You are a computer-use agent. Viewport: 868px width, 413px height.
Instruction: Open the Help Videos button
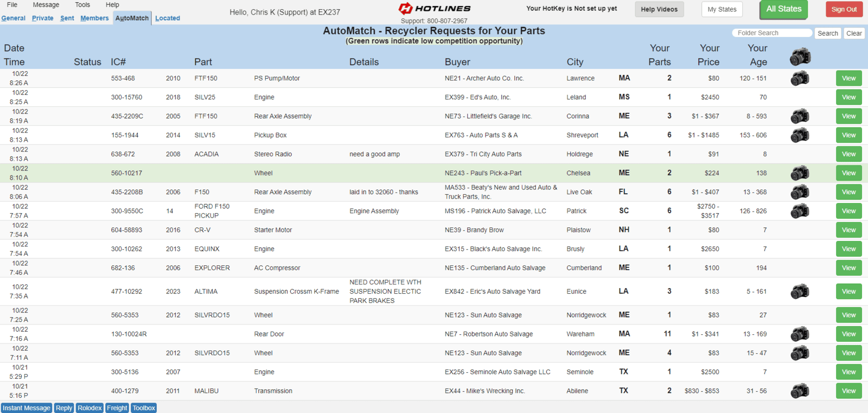659,9
